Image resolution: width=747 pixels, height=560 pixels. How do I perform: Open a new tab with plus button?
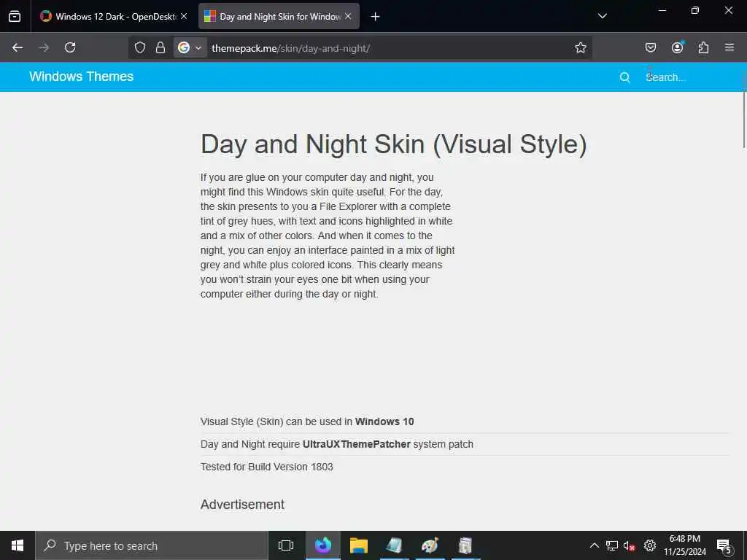[x=376, y=17]
